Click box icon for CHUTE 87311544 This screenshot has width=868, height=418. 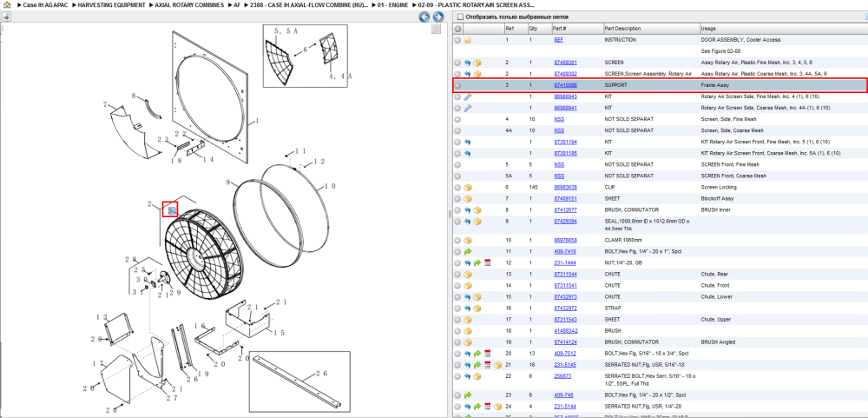tap(468, 275)
